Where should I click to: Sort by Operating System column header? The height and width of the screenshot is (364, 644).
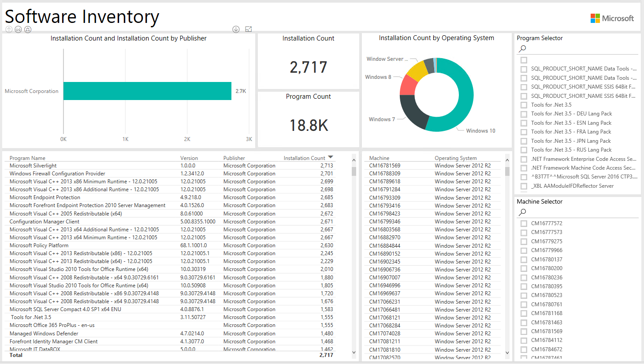455,158
